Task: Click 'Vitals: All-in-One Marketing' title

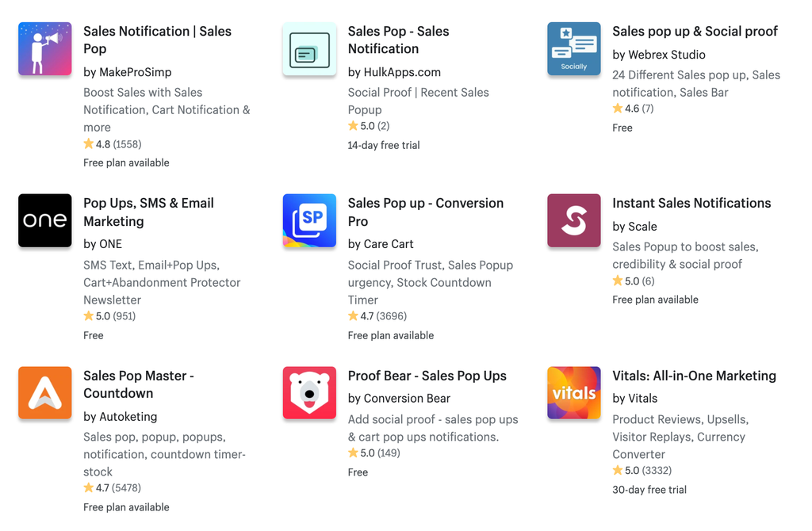Action: pos(694,376)
